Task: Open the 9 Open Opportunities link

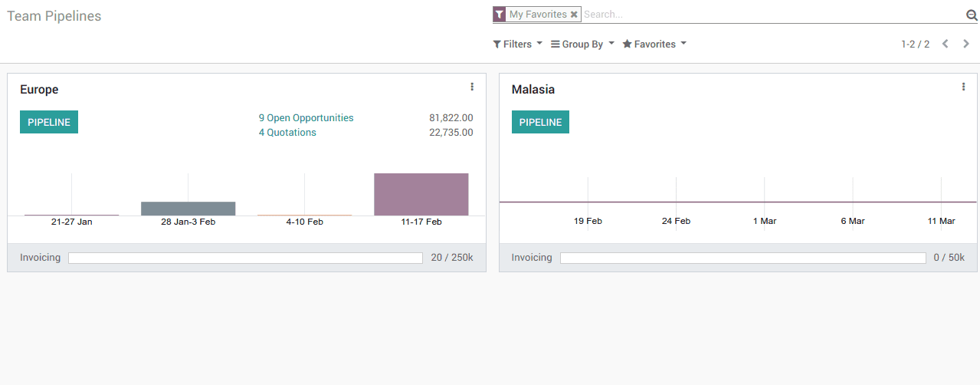Action: tap(306, 118)
